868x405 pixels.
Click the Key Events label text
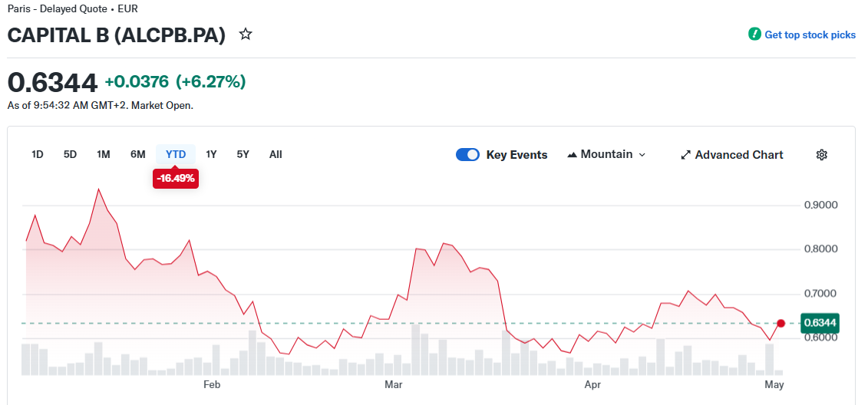517,155
